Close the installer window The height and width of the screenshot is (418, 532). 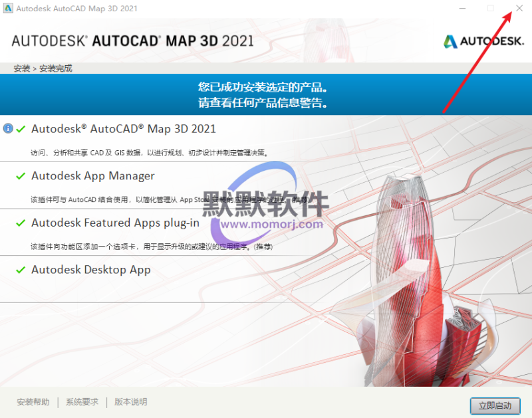click(519, 8)
